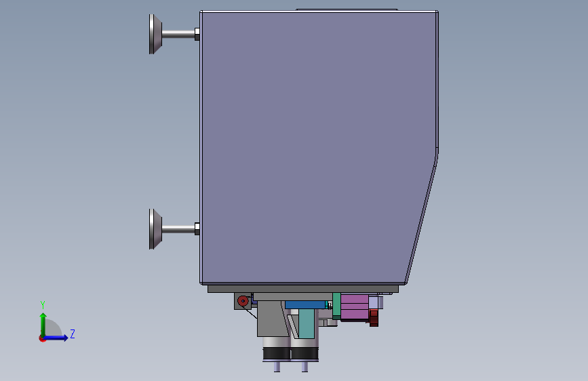
Task: Click the right pin at the model bottom
Action: click(x=305, y=367)
